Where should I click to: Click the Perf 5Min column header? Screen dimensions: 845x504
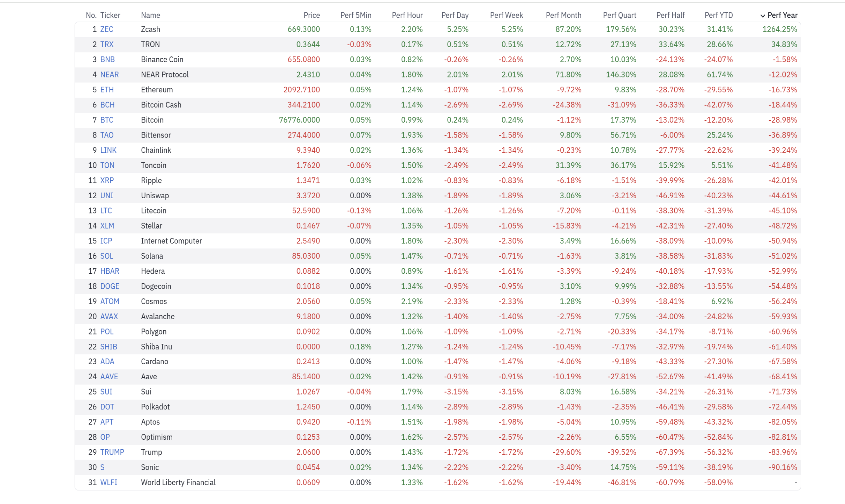(x=356, y=15)
